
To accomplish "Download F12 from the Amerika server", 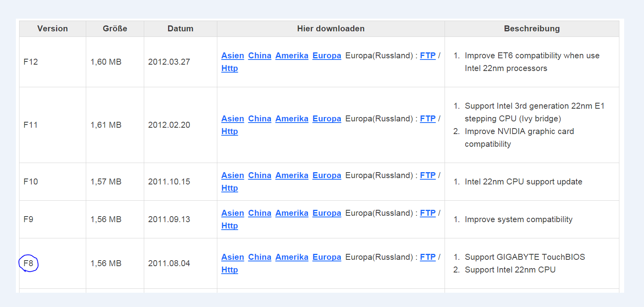I will [292, 56].
